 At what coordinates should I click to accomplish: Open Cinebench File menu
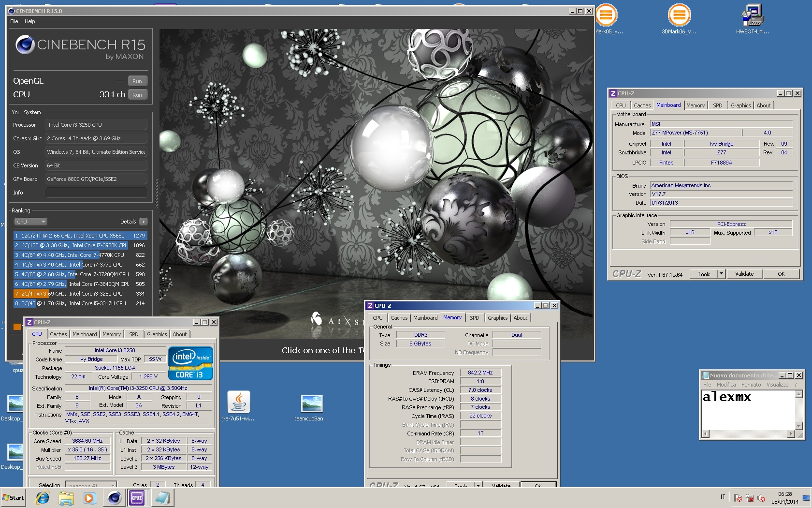pos(14,21)
